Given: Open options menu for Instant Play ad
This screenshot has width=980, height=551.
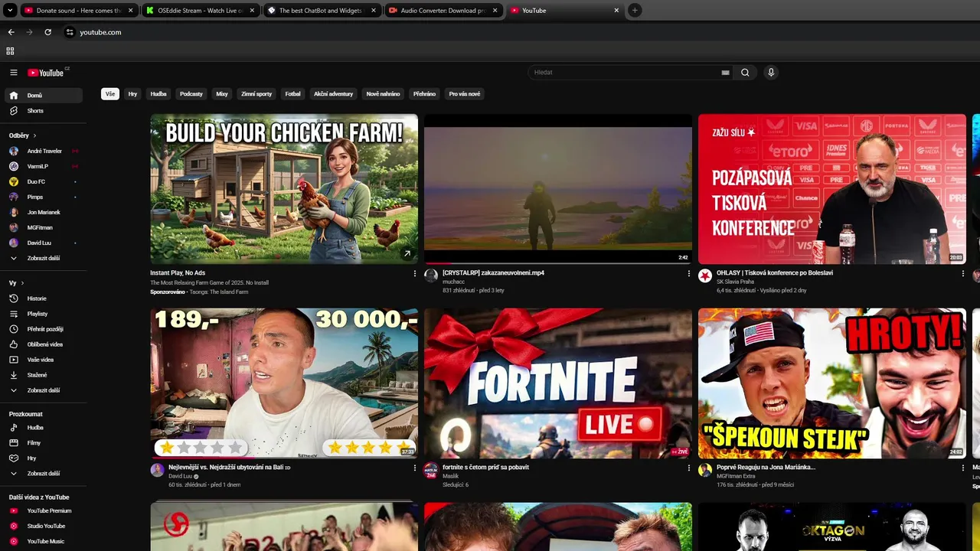Looking at the screenshot, I should point(415,273).
